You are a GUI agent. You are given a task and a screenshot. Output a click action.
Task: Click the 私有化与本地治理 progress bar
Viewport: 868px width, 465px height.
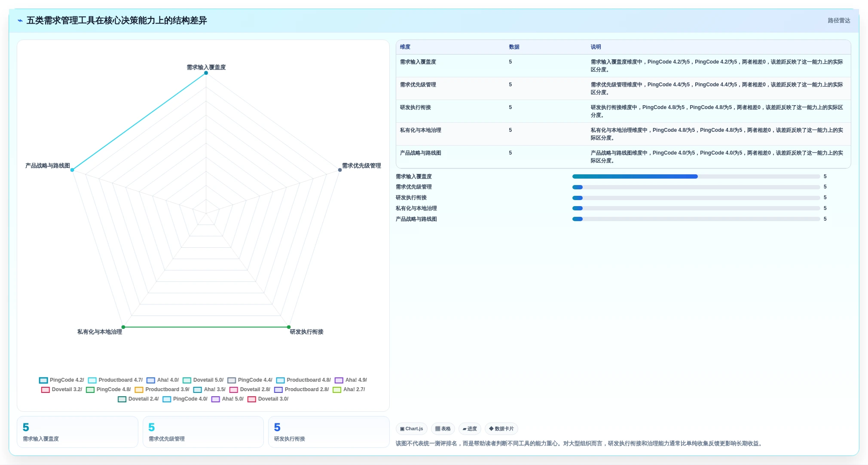pyautogui.click(x=696, y=208)
